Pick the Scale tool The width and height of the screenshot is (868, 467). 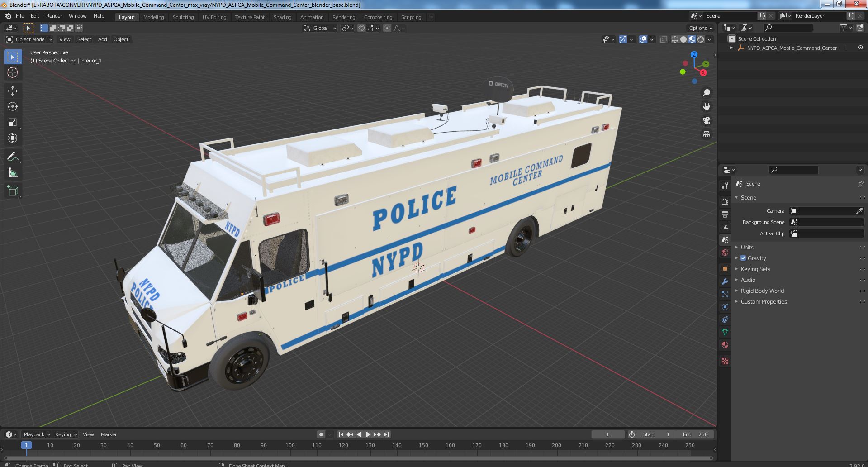pos(13,123)
